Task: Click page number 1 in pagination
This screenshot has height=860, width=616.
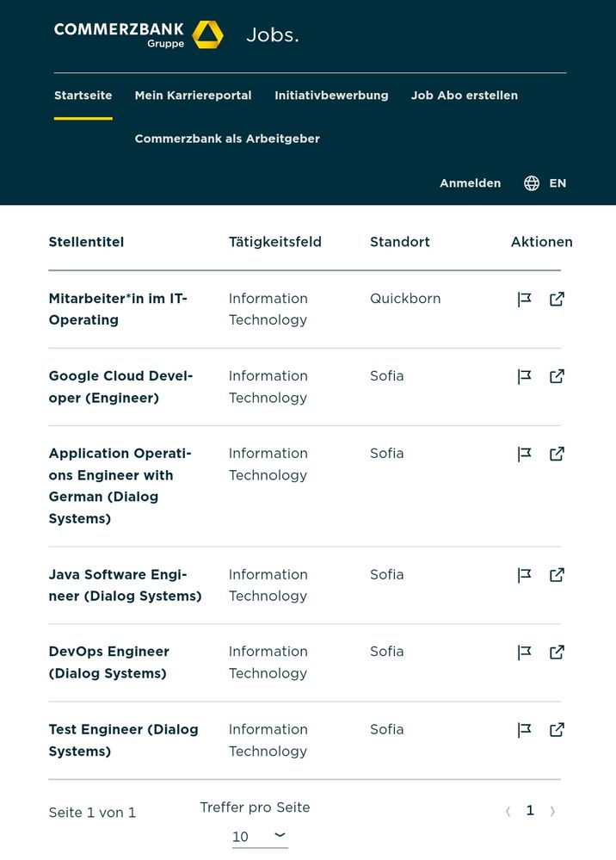Action: 530,811
